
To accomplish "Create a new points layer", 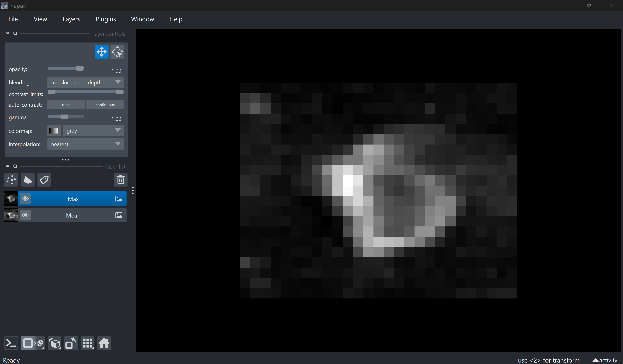I will 11,180.
